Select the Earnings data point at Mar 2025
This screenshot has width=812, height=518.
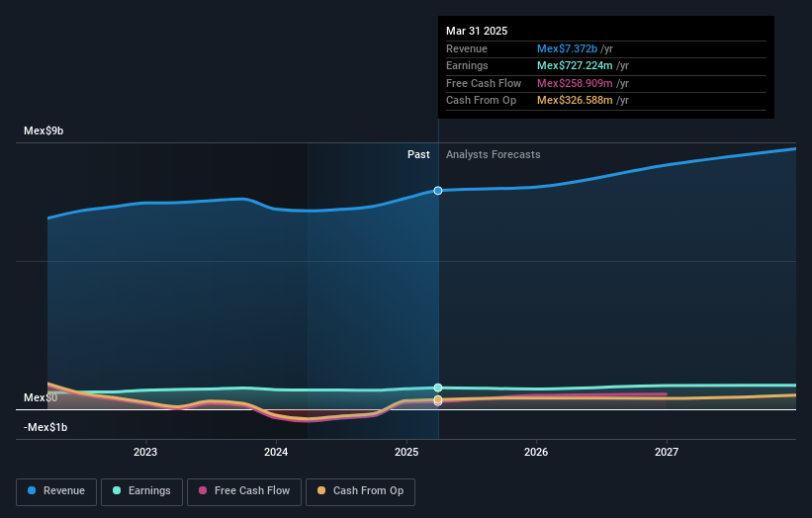438,388
